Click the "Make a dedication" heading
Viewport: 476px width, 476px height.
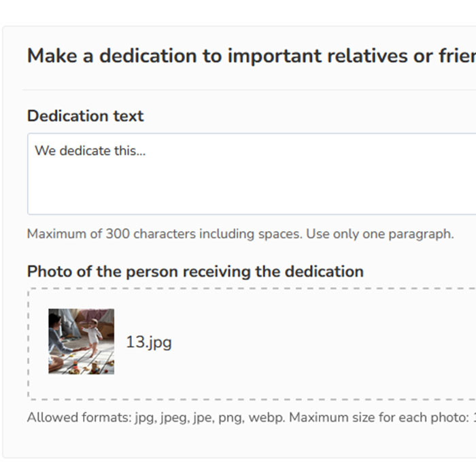click(x=252, y=56)
